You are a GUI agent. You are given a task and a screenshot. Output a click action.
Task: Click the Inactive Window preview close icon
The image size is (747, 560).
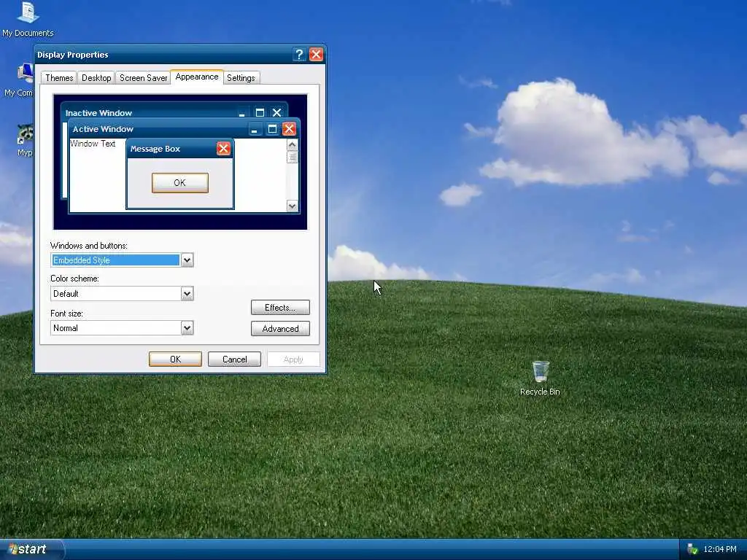pos(276,113)
